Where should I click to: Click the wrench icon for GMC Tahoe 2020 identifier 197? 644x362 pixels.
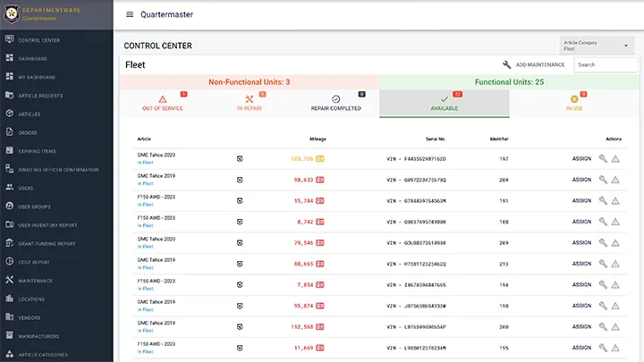click(x=603, y=158)
